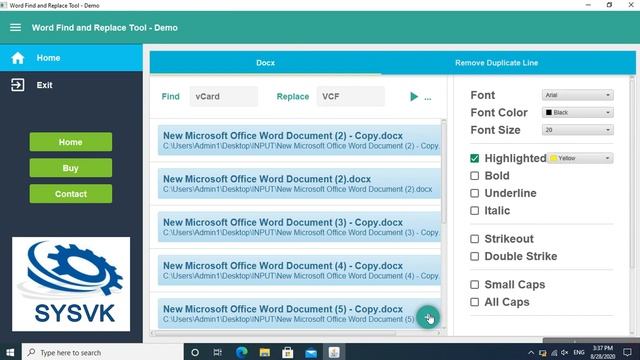Click the file list horizontal scrollbar
The height and width of the screenshot is (360, 640).
[x=276, y=333]
